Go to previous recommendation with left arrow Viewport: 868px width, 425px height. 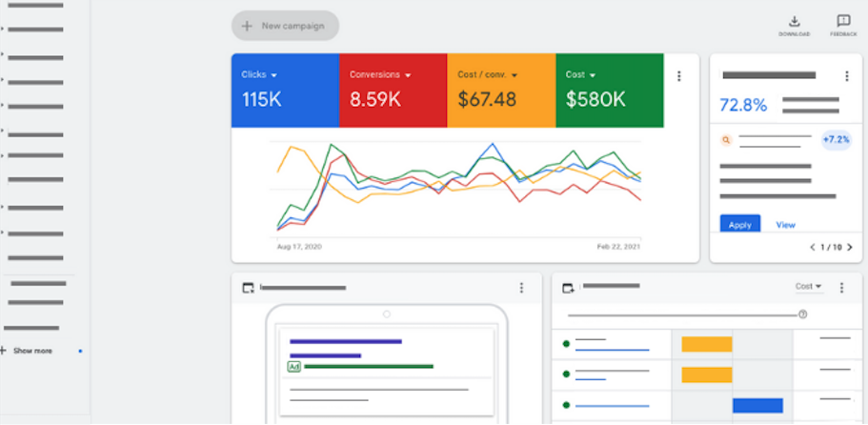click(813, 247)
